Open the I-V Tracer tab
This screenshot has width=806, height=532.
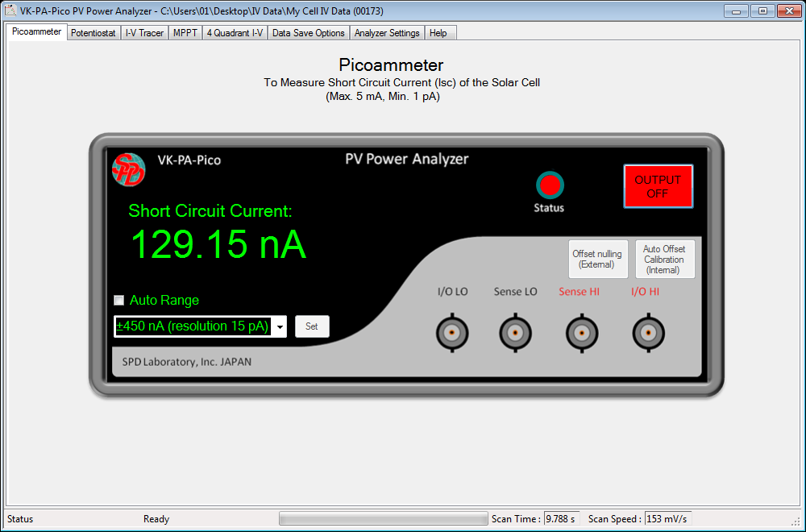point(144,33)
